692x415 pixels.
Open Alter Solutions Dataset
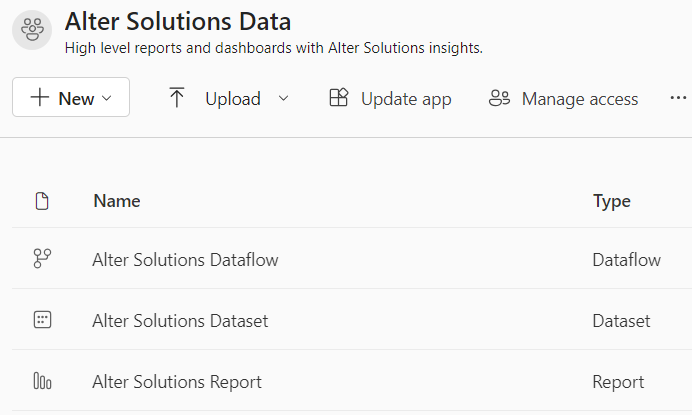pos(180,321)
